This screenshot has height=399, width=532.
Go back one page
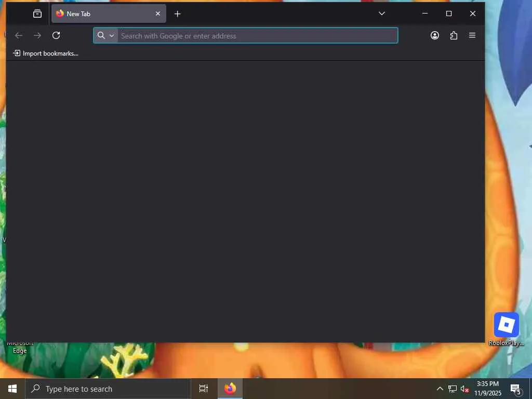pyautogui.click(x=19, y=35)
